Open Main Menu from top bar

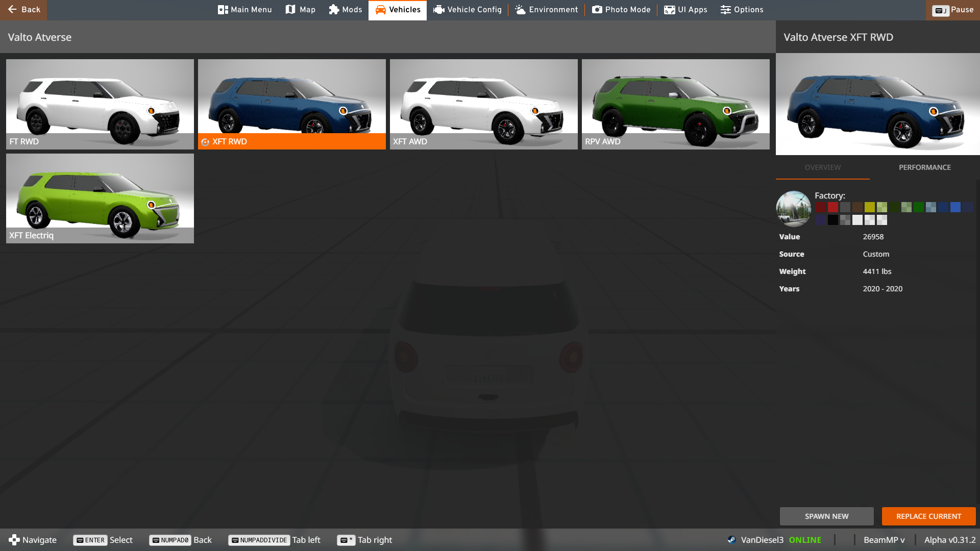click(244, 10)
